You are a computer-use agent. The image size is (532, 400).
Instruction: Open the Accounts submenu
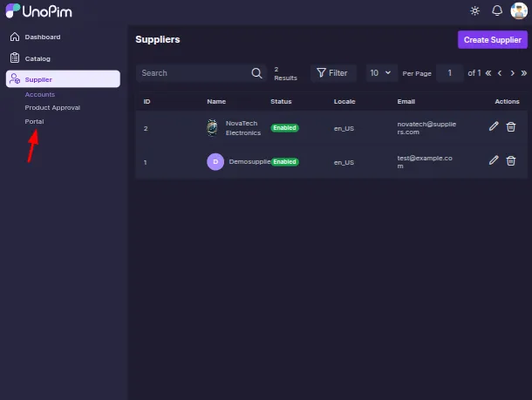(40, 95)
